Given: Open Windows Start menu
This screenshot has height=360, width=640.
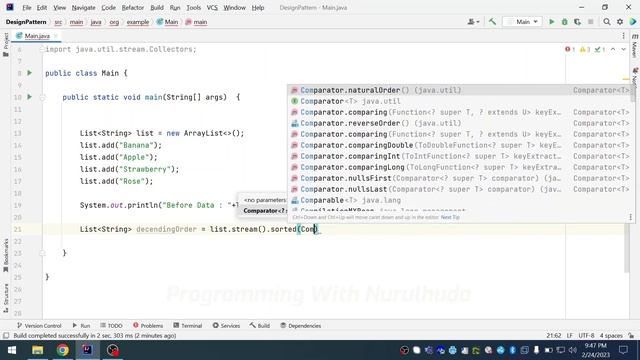Looking at the screenshot, I should [x=11, y=350].
